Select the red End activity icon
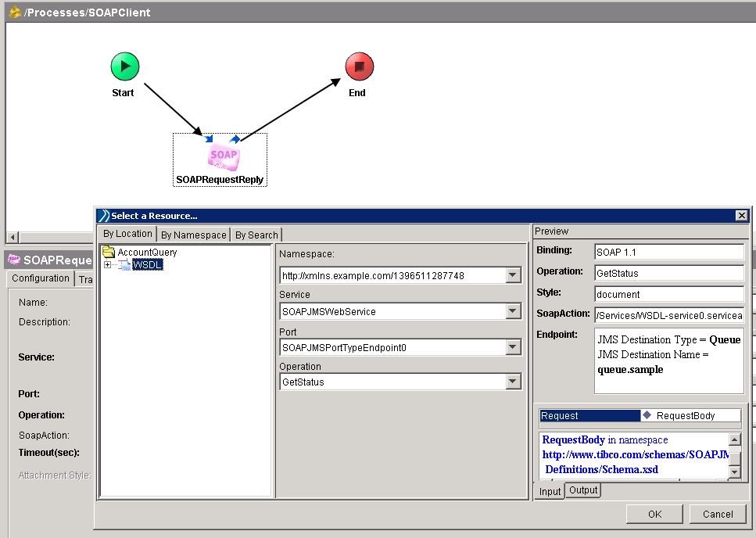This screenshot has width=756, height=538. (358, 66)
